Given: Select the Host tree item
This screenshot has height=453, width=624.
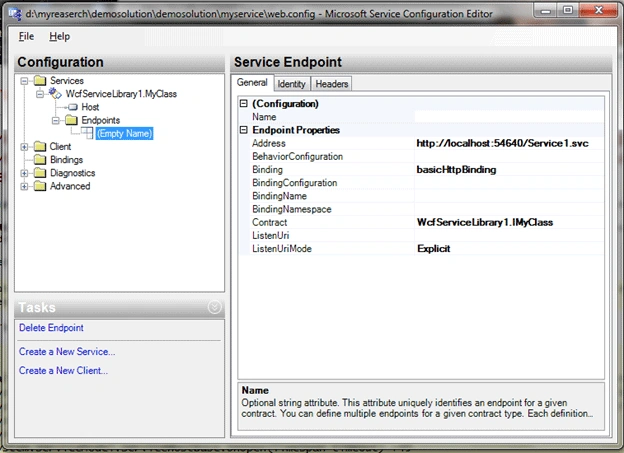Looking at the screenshot, I should pyautogui.click(x=90, y=107).
